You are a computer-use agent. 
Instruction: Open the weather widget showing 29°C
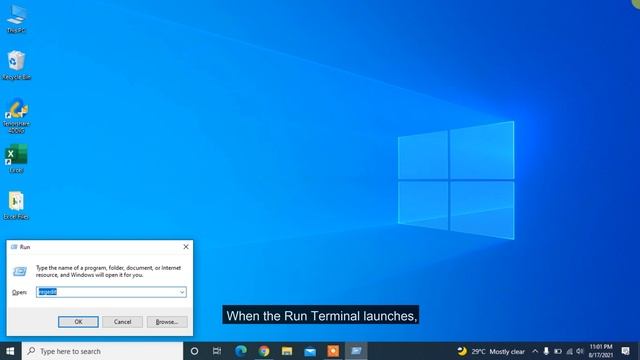click(491, 351)
